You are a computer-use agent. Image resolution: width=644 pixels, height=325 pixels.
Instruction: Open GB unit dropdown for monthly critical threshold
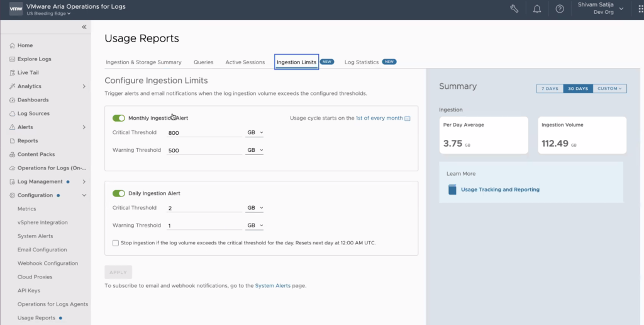click(255, 133)
